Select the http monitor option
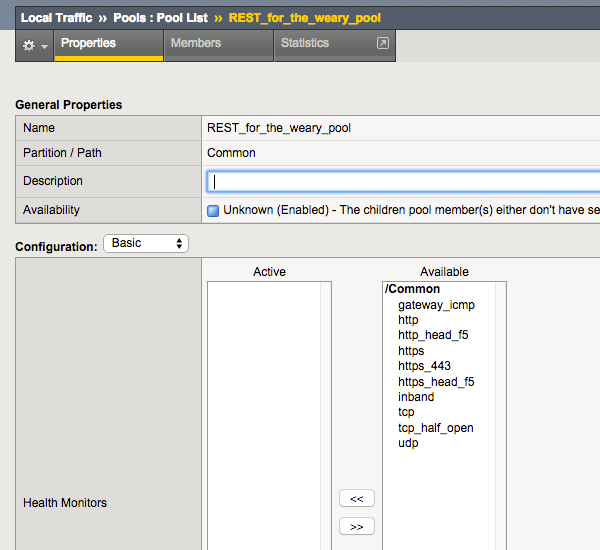The height and width of the screenshot is (550, 600). 408,320
